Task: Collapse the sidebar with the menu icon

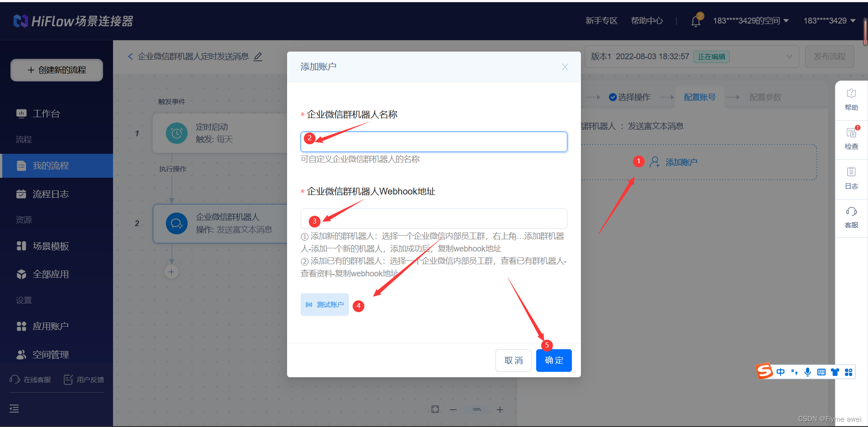Action: [x=14, y=409]
